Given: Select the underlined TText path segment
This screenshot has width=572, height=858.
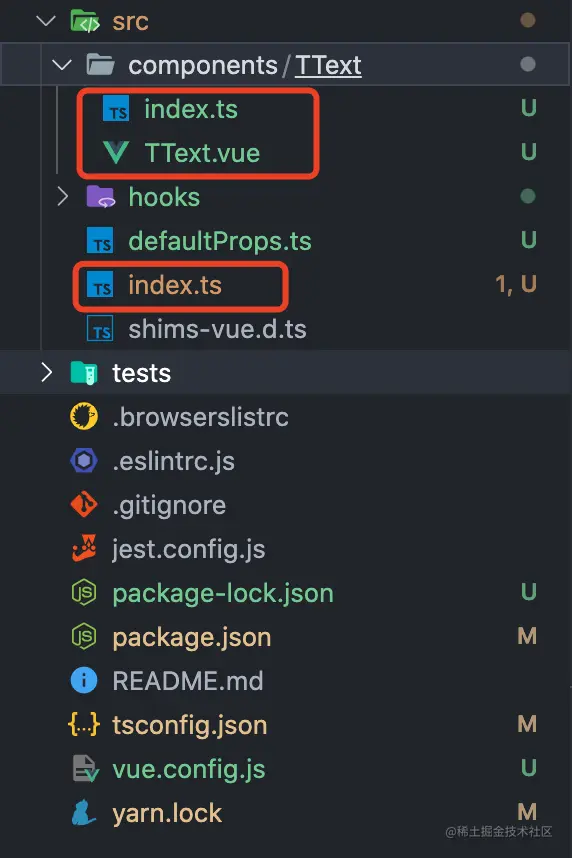Looking at the screenshot, I should (328, 65).
